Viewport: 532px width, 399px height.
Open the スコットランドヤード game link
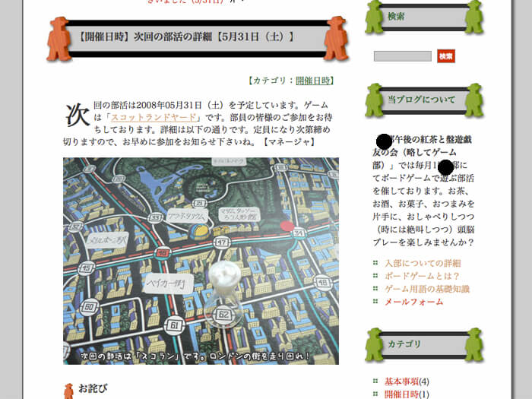pyautogui.click(x=154, y=117)
